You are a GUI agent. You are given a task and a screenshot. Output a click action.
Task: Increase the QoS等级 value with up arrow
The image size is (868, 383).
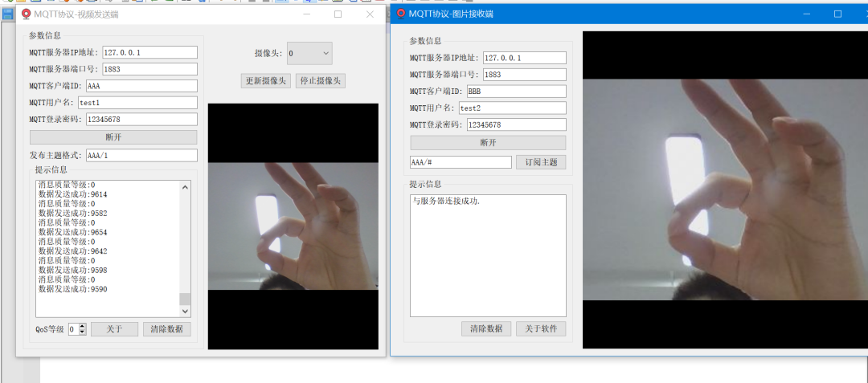83,327
